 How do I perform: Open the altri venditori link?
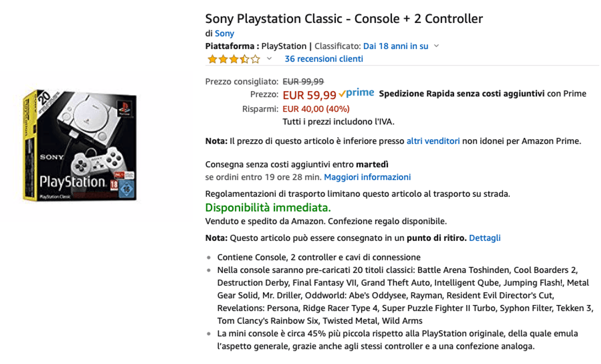(433, 141)
